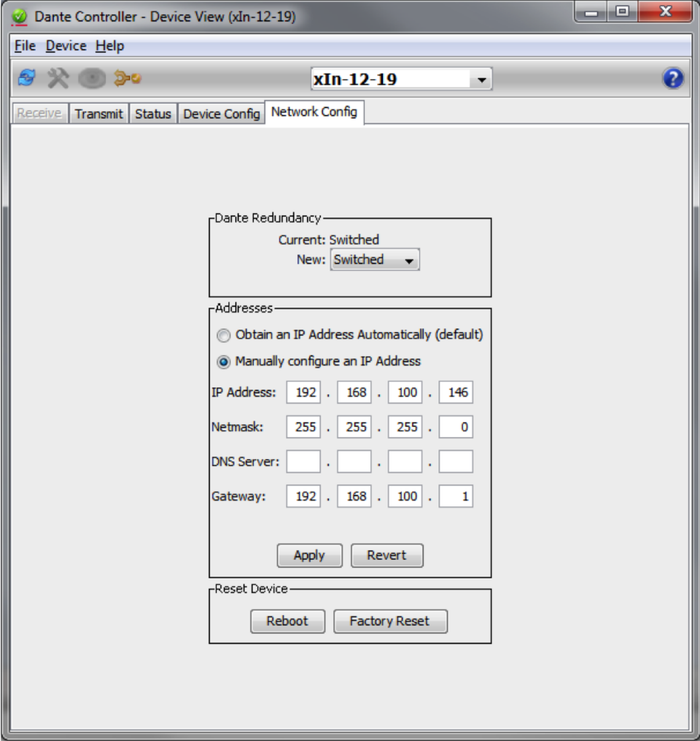The height and width of the screenshot is (741, 700).
Task: Click the Factory Reset button
Action: [389, 621]
